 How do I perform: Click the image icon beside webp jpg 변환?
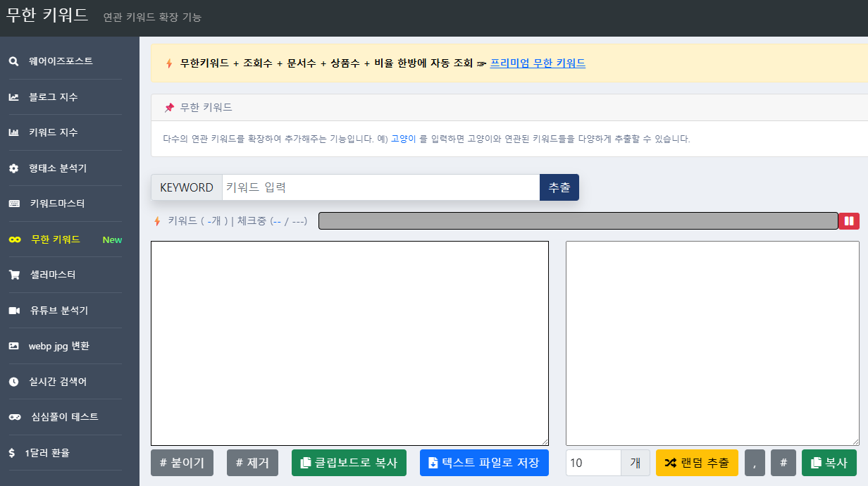pyautogui.click(x=13, y=346)
